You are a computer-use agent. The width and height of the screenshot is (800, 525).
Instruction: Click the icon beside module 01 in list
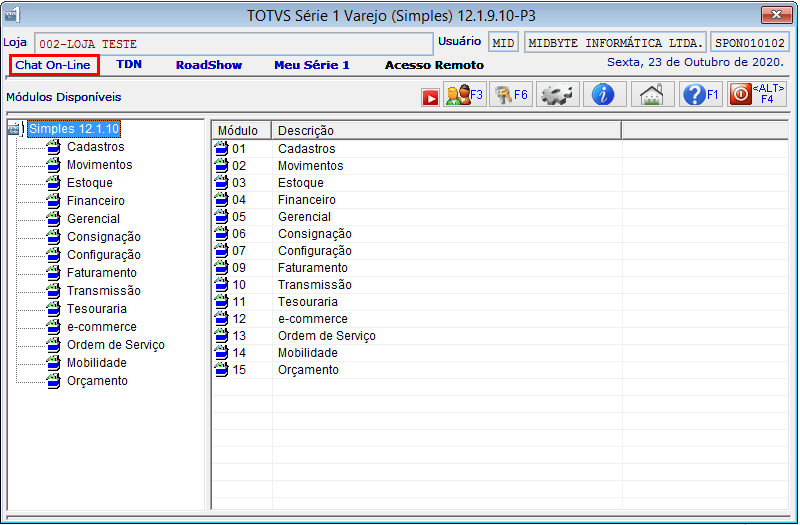pyautogui.click(x=221, y=148)
